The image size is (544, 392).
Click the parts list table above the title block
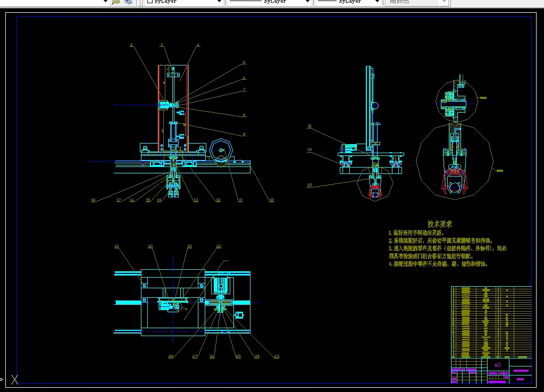point(491,322)
